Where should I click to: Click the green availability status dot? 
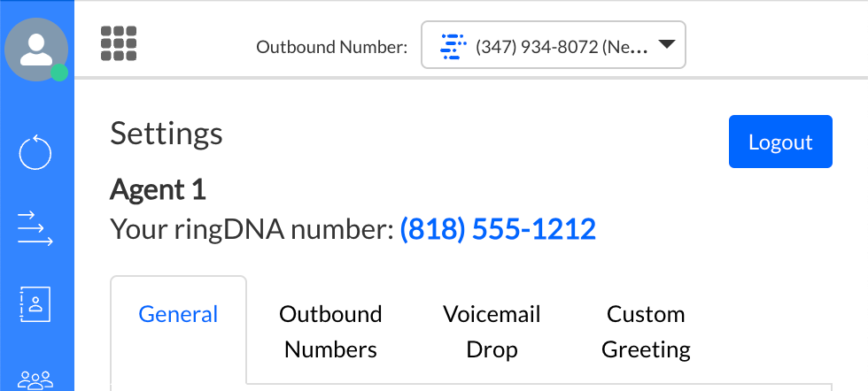[59, 73]
